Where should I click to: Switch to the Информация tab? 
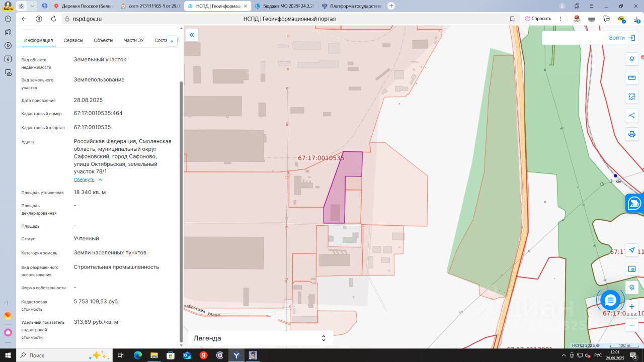[x=39, y=40]
